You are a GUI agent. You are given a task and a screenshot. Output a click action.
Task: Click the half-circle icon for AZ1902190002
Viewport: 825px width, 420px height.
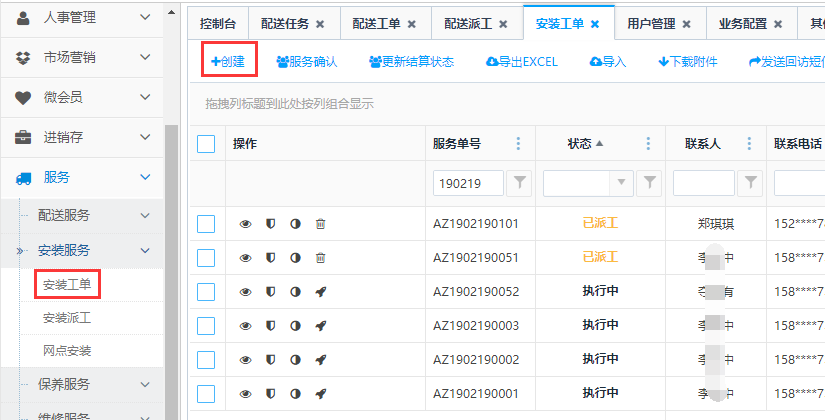(295, 360)
